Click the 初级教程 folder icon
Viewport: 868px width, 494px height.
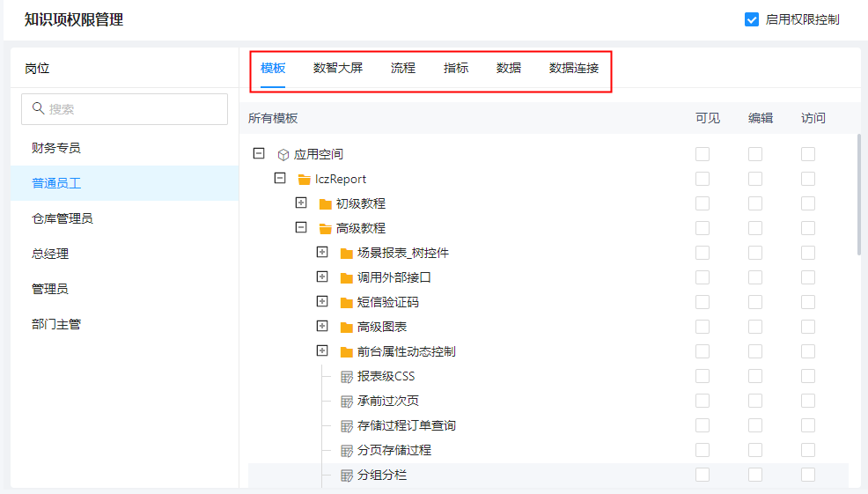(x=326, y=203)
